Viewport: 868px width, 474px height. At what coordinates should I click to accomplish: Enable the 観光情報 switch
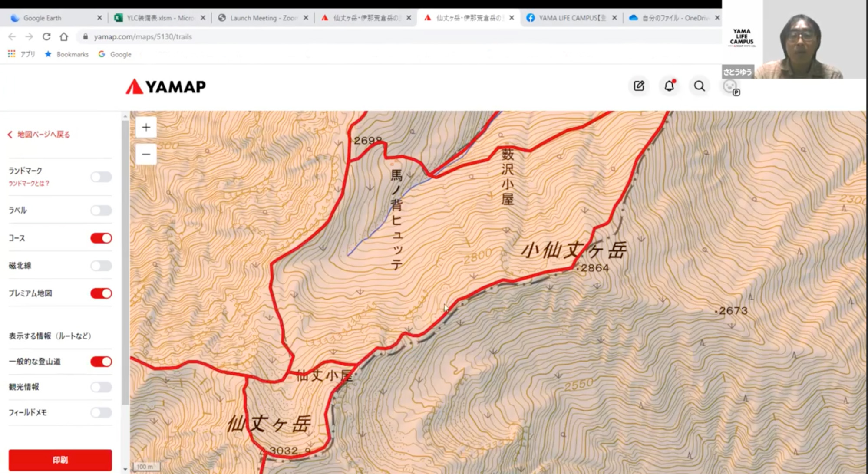pos(101,387)
